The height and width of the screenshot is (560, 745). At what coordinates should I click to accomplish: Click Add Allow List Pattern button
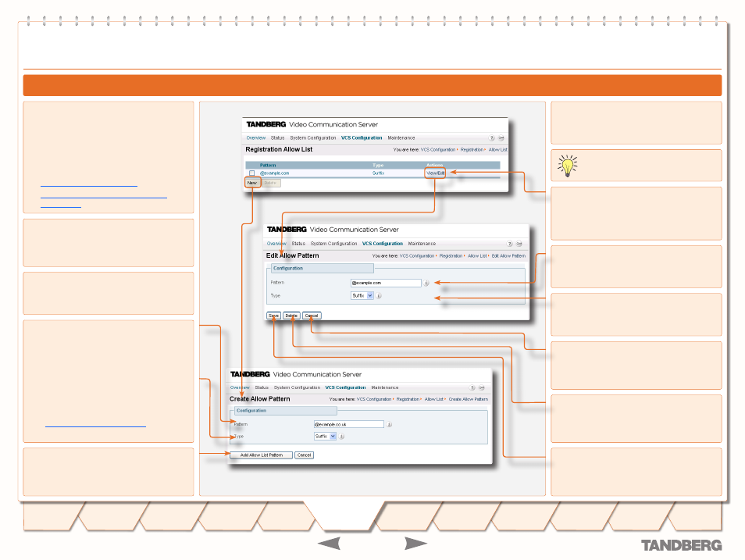(262, 455)
